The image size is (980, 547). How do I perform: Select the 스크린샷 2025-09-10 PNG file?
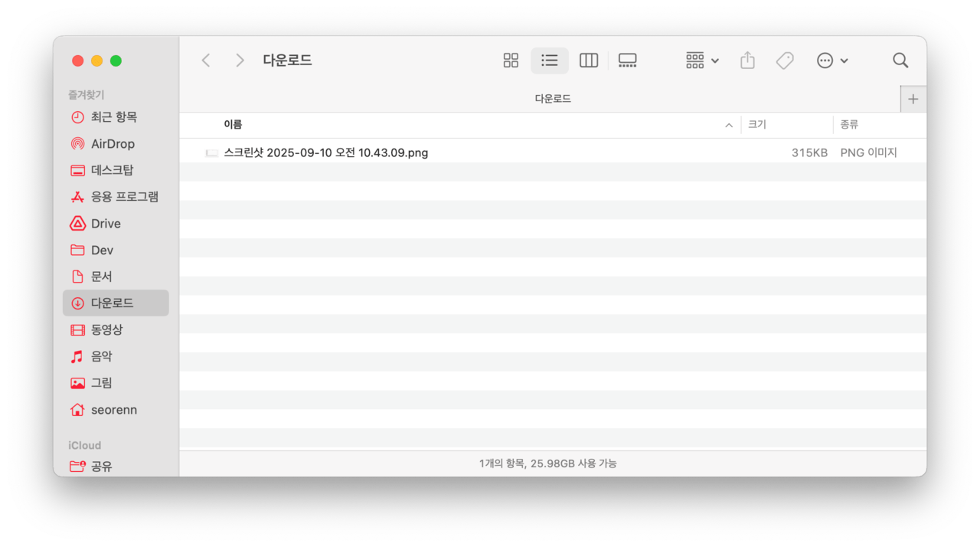point(325,152)
